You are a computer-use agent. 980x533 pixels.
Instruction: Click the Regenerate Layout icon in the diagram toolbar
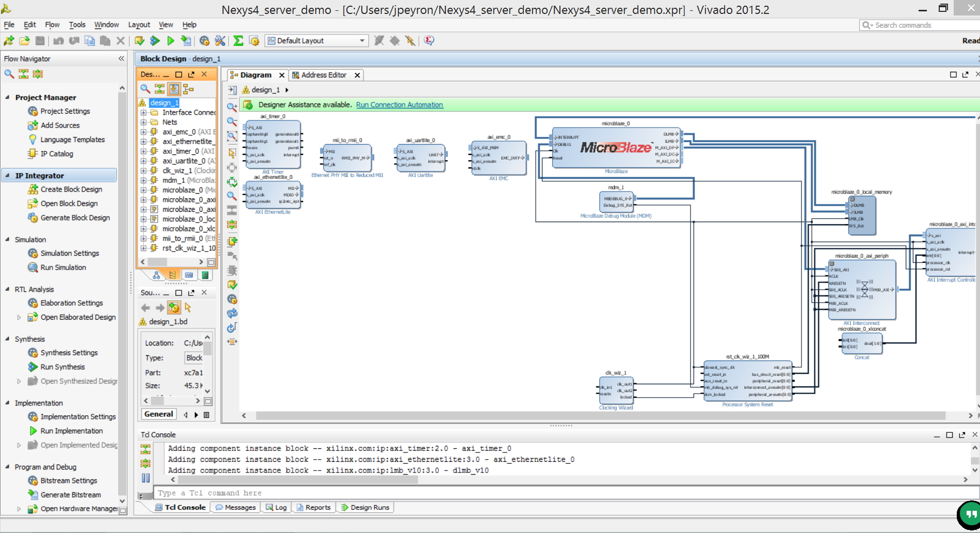click(x=232, y=313)
